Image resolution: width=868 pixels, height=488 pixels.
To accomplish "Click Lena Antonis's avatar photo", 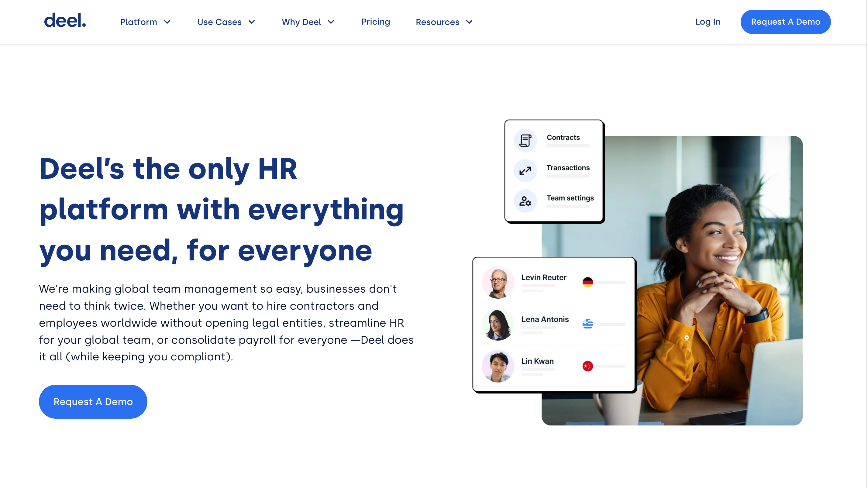I will pyautogui.click(x=498, y=324).
